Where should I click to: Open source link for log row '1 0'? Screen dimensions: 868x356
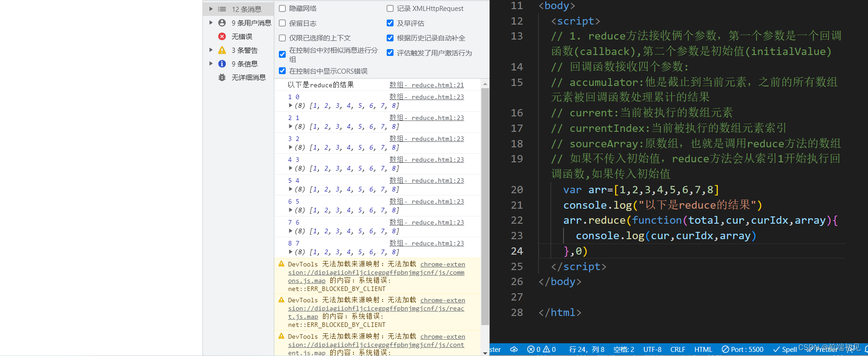point(427,97)
